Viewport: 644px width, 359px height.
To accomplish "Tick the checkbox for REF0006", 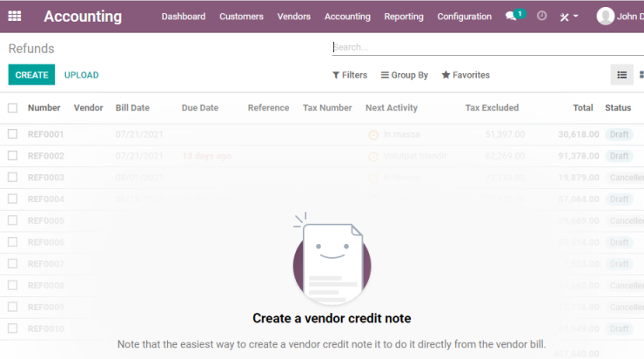I will click(x=13, y=241).
